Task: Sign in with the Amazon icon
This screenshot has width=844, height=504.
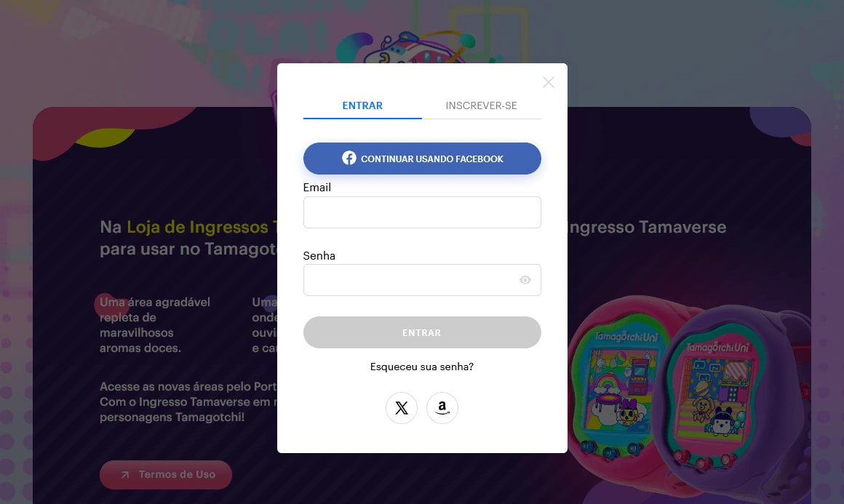Action: 442,408
